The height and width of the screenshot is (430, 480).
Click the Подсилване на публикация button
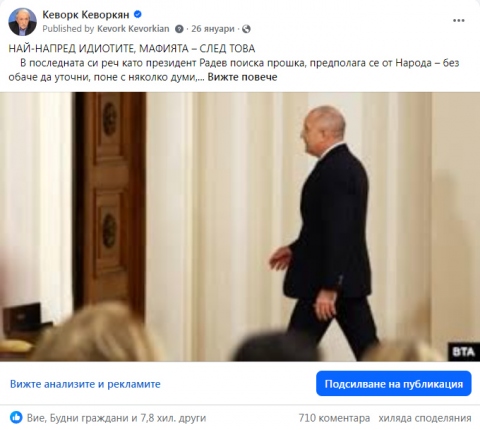[x=394, y=384]
